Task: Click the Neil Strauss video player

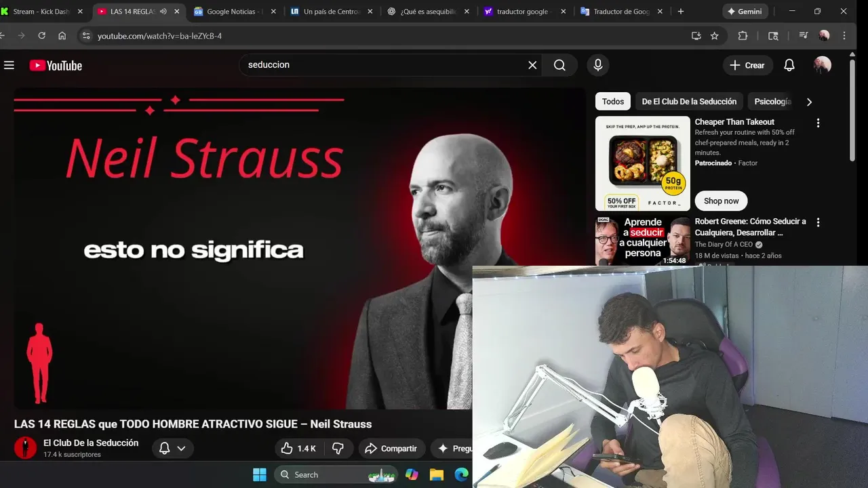Action: coord(299,248)
